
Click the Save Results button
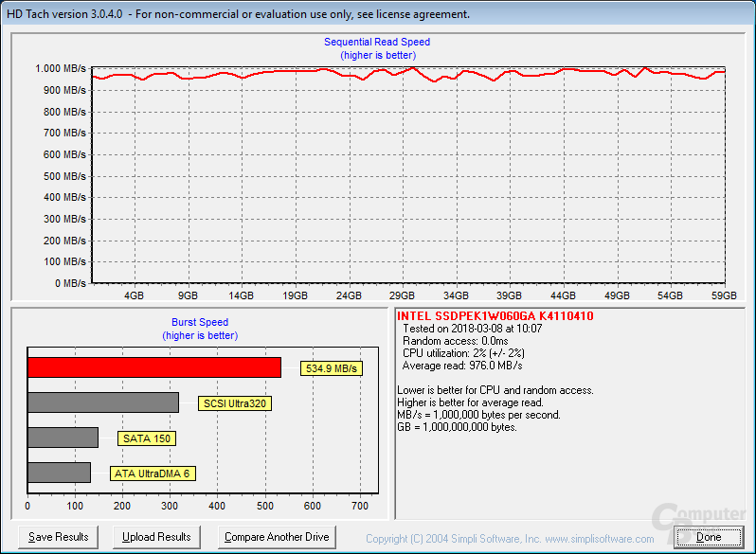pyautogui.click(x=59, y=537)
